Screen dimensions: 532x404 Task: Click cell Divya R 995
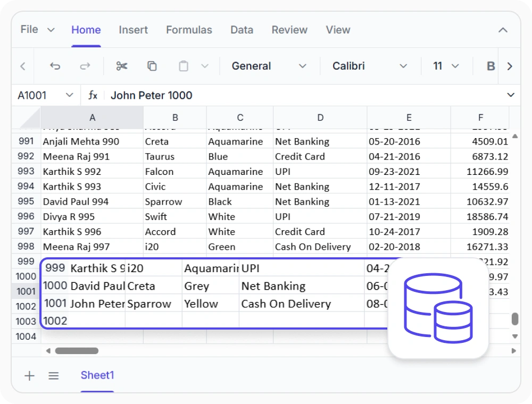(x=92, y=216)
